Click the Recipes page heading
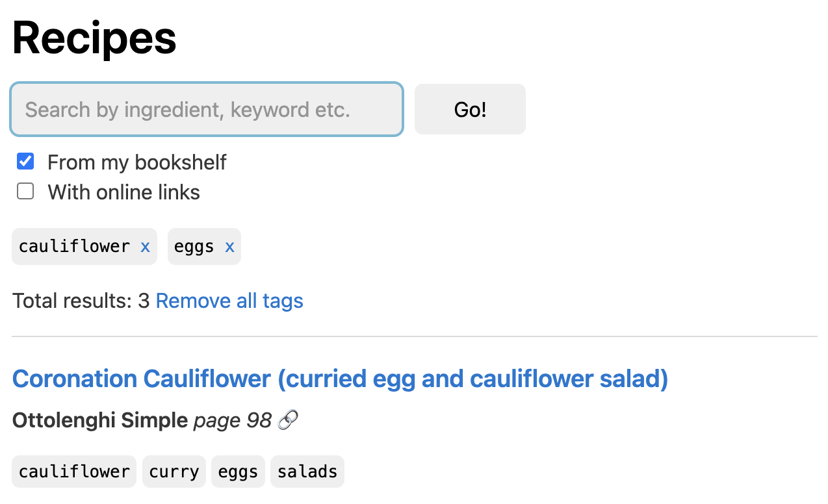Screen dimensions: 828x504 coord(93,38)
